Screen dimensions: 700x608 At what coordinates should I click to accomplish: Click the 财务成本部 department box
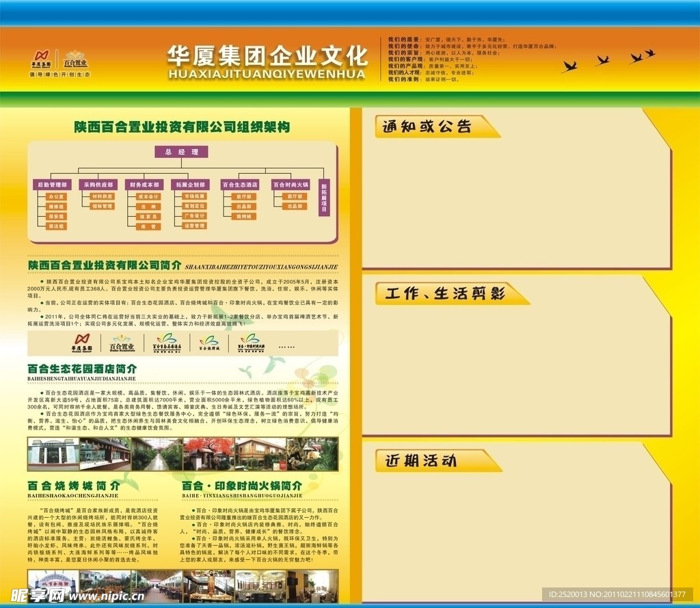click(144, 185)
